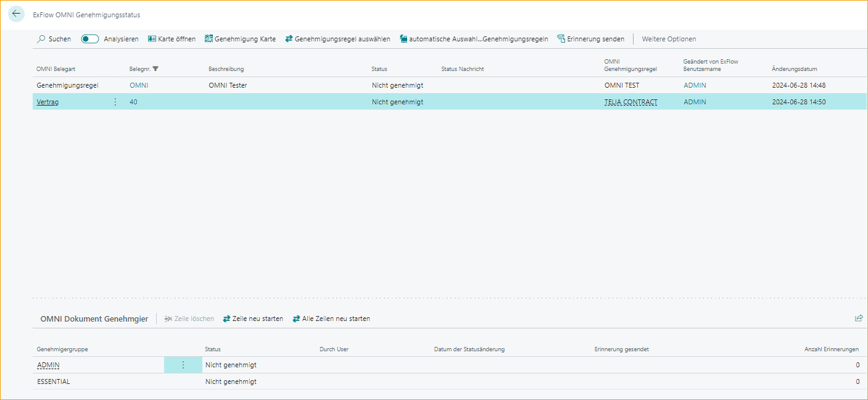868x400 pixels.
Task: Click the Genehmigungsregel auswählen arrows icon
Action: 288,38
